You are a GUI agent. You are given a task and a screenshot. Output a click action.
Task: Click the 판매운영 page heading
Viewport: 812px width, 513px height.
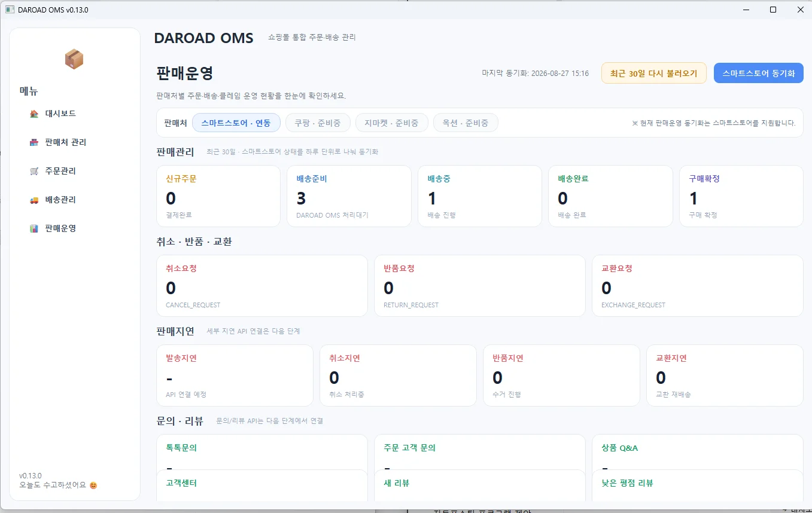[185, 73]
